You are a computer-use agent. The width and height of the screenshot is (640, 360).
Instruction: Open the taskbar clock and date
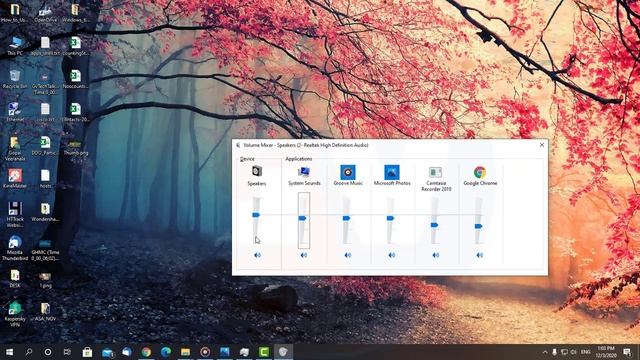point(606,352)
